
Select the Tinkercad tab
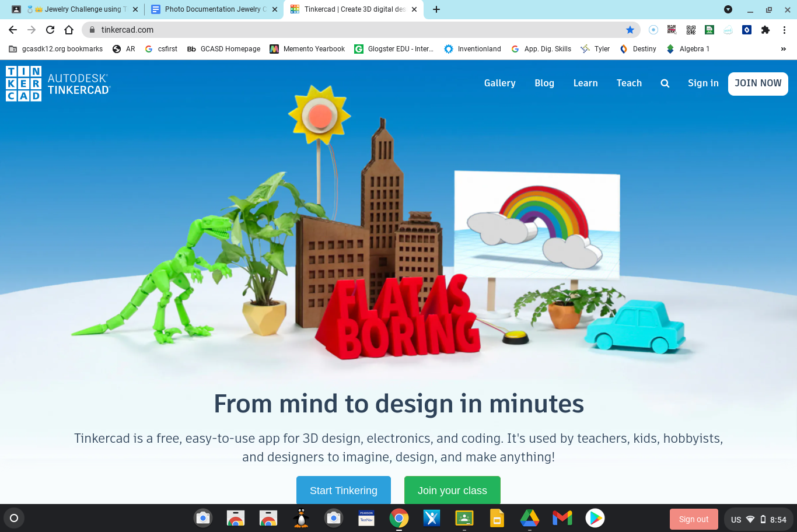click(x=354, y=9)
